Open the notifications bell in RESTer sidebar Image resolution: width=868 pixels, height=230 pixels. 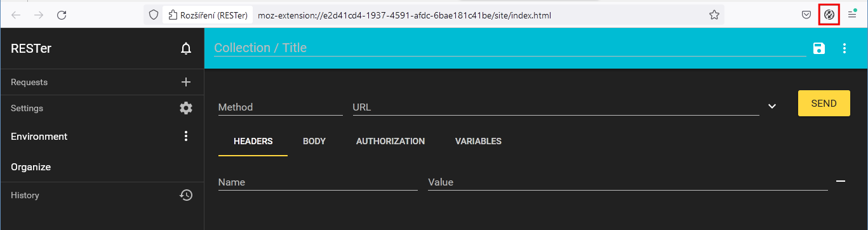pos(186,48)
